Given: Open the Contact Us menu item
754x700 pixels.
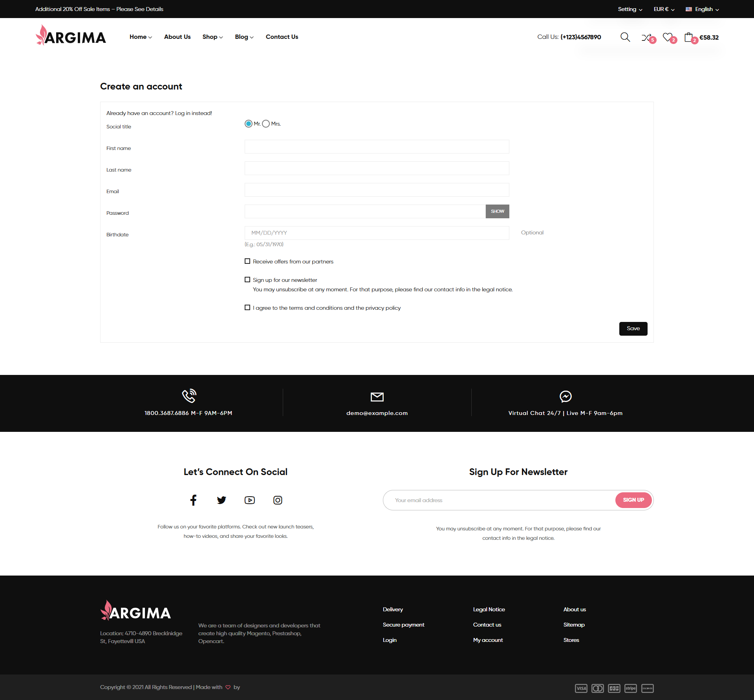Looking at the screenshot, I should click(282, 37).
